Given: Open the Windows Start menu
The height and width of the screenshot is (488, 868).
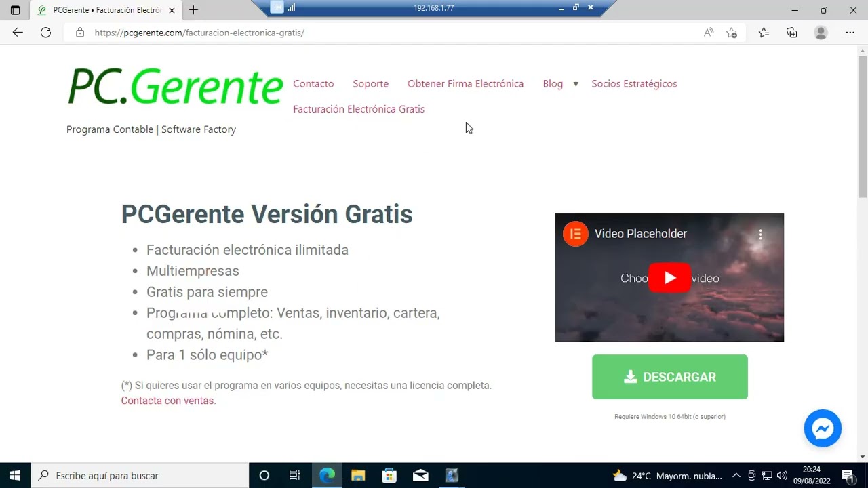Looking at the screenshot, I should tap(15, 475).
